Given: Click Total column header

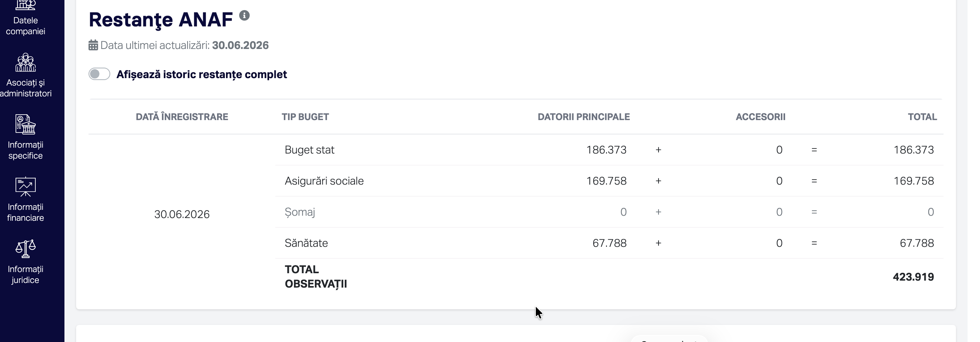Looking at the screenshot, I should pos(922,117).
